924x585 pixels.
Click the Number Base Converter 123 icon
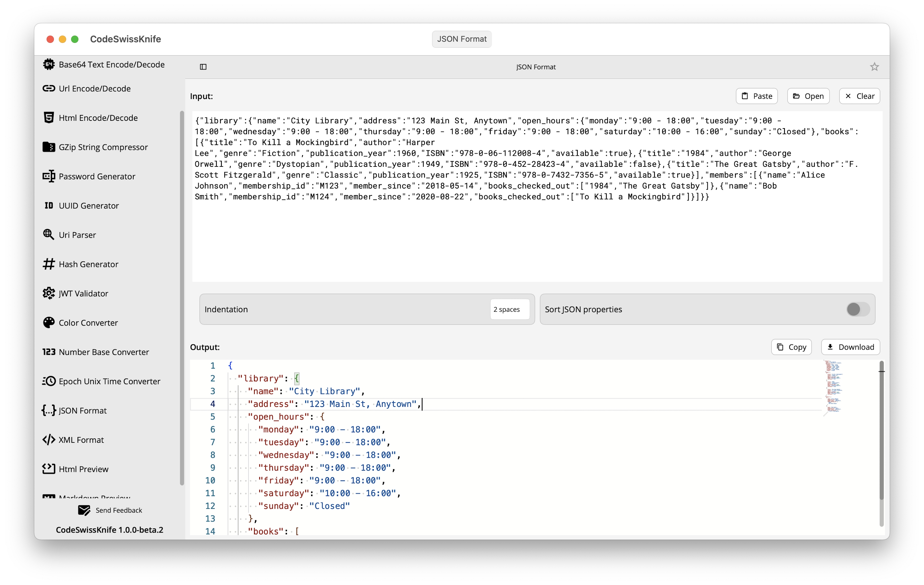tap(49, 352)
